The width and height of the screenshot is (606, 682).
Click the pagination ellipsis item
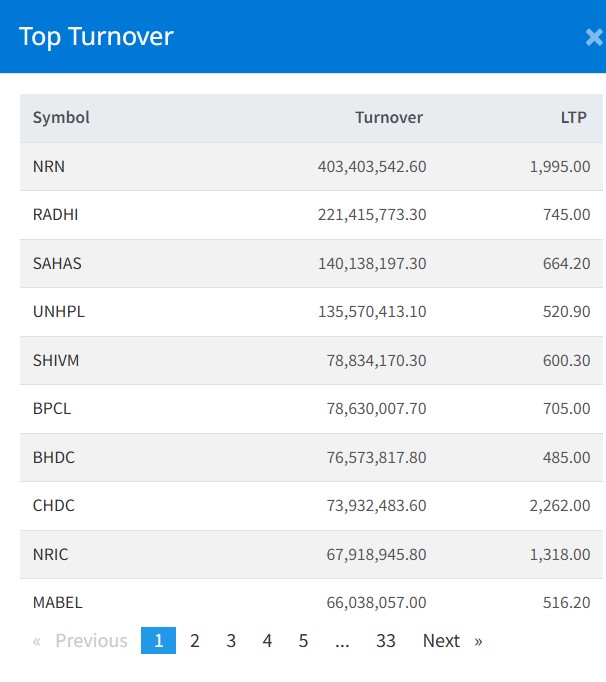[x=343, y=641]
